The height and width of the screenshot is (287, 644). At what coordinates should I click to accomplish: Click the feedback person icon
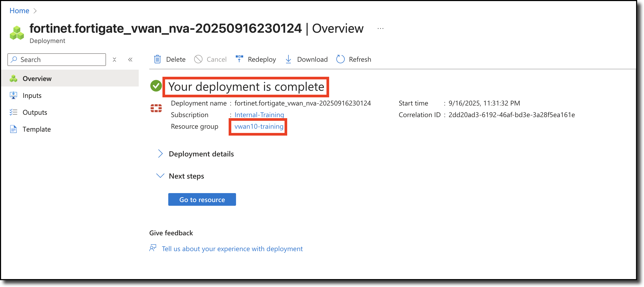(153, 248)
